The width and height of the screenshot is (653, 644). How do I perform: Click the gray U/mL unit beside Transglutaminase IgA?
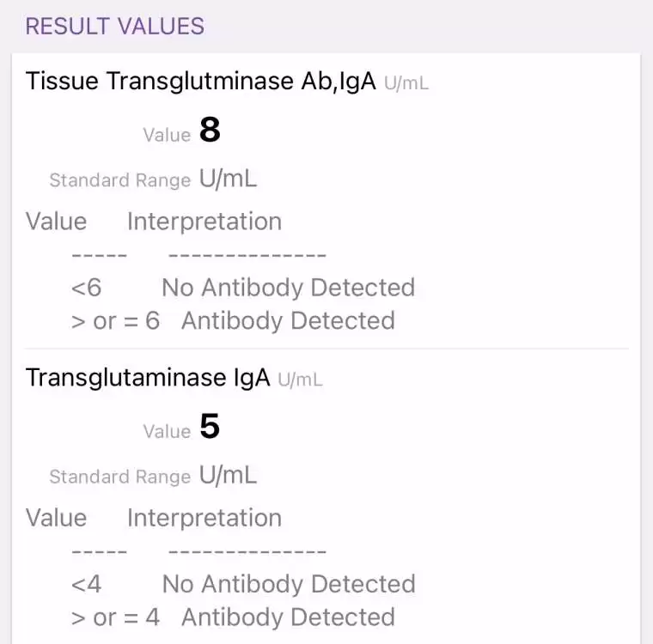(x=300, y=380)
